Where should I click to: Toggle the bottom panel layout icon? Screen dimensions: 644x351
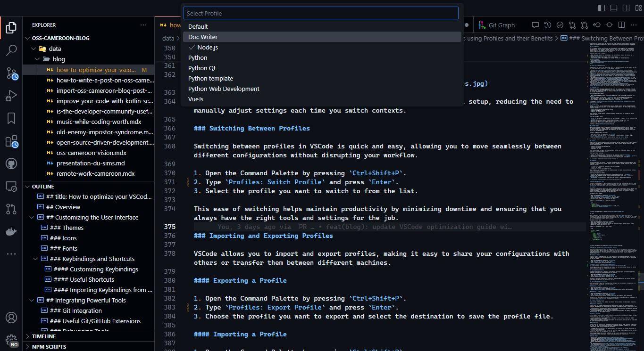614,8
